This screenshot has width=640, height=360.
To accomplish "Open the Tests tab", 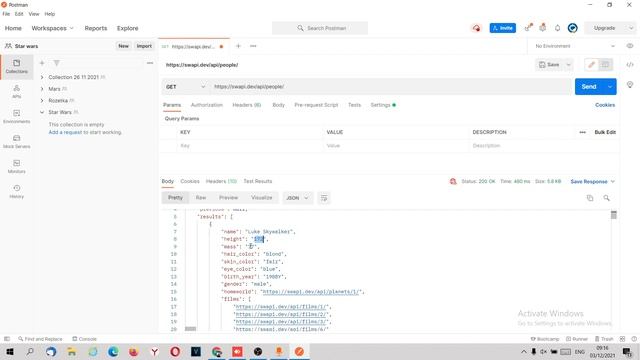I will click(x=354, y=105).
